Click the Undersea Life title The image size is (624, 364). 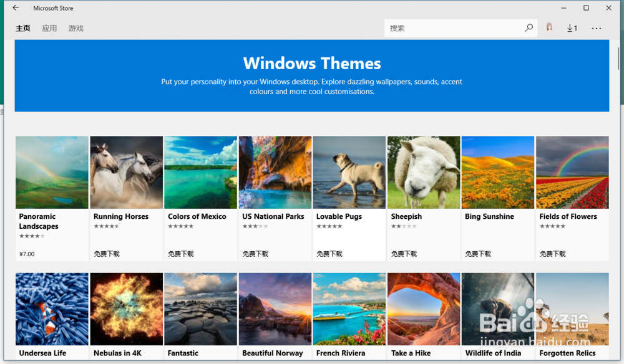click(42, 353)
